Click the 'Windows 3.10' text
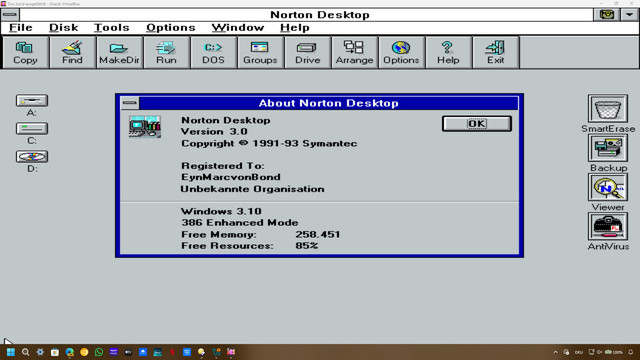 click(221, 211)
